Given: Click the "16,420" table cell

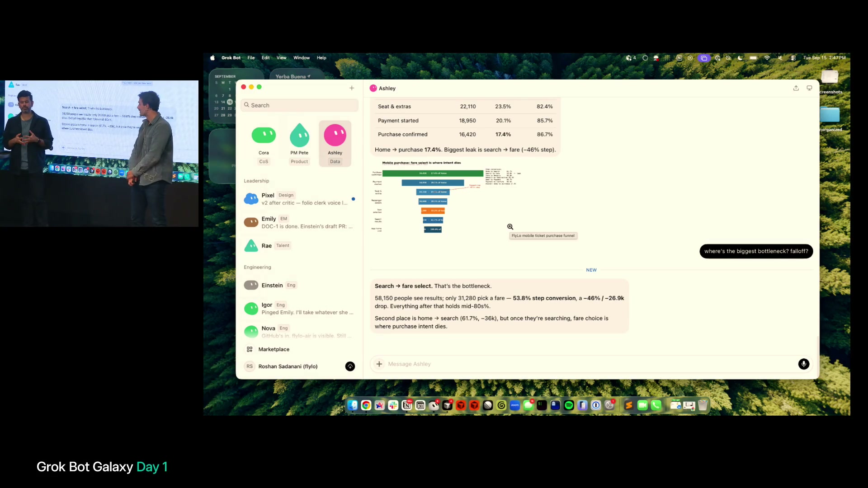Looking at the screenshot, I should [x=467, y=134].
